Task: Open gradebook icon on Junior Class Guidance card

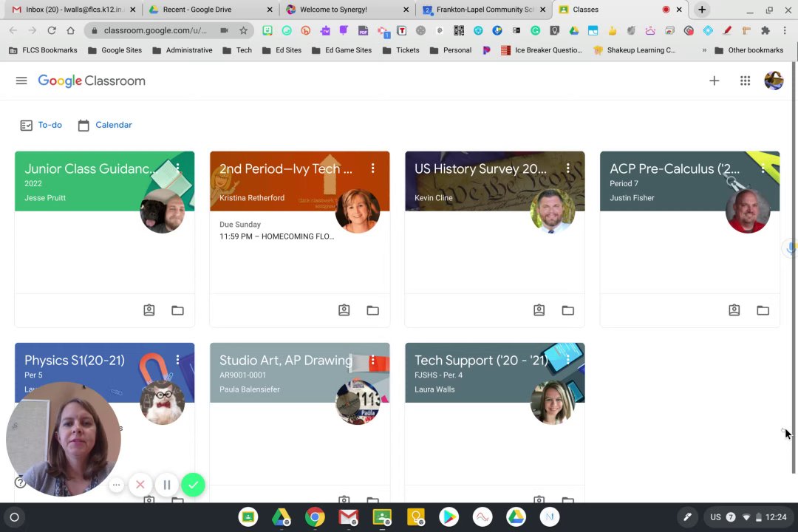Action: tap(149, 310)
